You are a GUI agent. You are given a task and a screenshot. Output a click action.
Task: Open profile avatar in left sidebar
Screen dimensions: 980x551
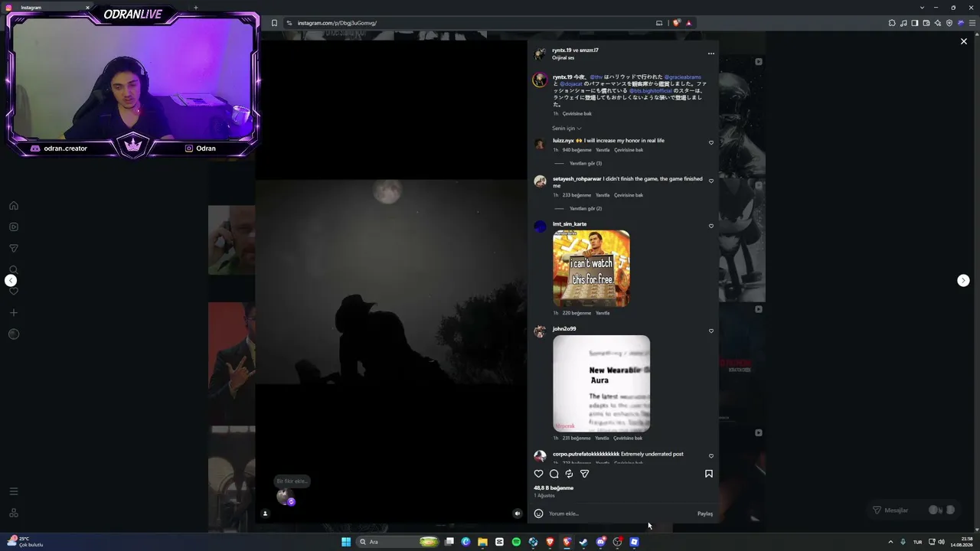pos(13,334)
